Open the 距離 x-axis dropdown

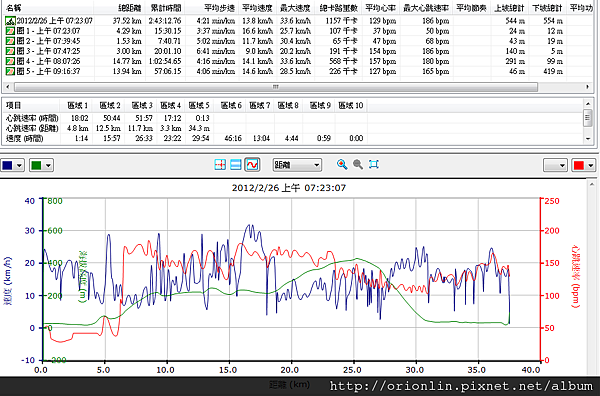pos(297,165)
